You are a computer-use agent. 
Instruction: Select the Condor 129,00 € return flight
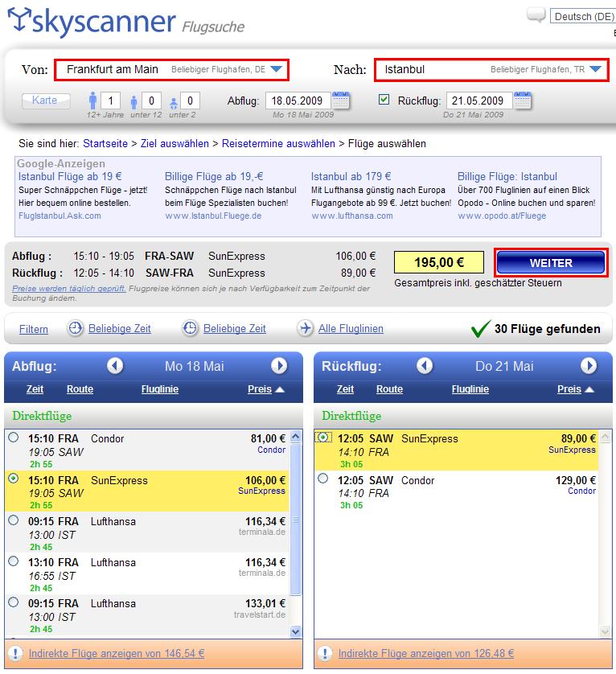[322, 479]
